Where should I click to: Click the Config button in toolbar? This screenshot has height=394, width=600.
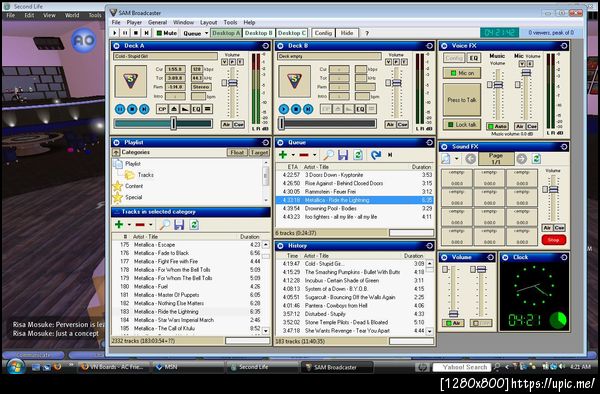click(323, 33)
